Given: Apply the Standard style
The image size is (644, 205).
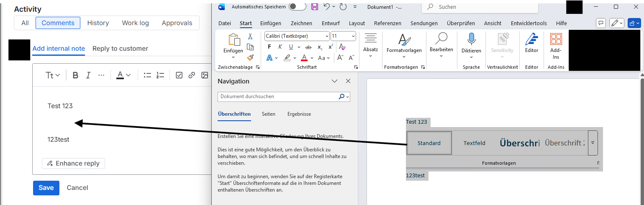Looking at the screenshot, I should pos(429,143).
